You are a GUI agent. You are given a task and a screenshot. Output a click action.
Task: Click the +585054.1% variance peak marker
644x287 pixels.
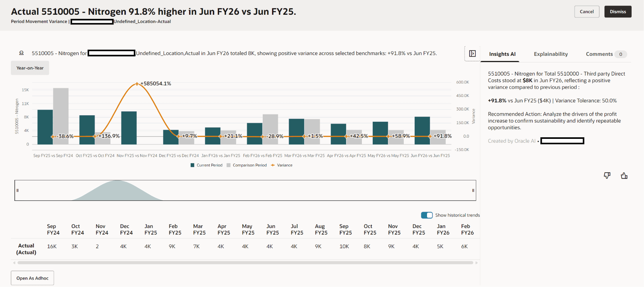click(137, 84)
